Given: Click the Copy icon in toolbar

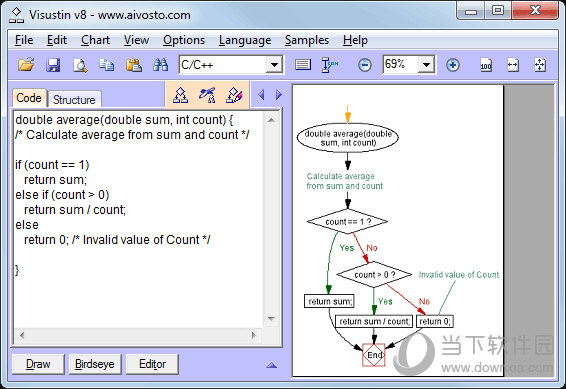Looking at the screenshot, I should point(107,65).
